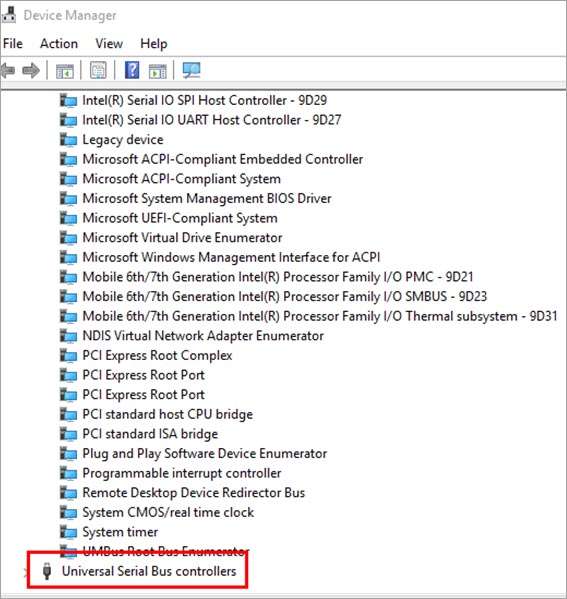This screenshot has height=599, width=567.
Task: Select the Legacy device entry
Action: pos(123,139)
